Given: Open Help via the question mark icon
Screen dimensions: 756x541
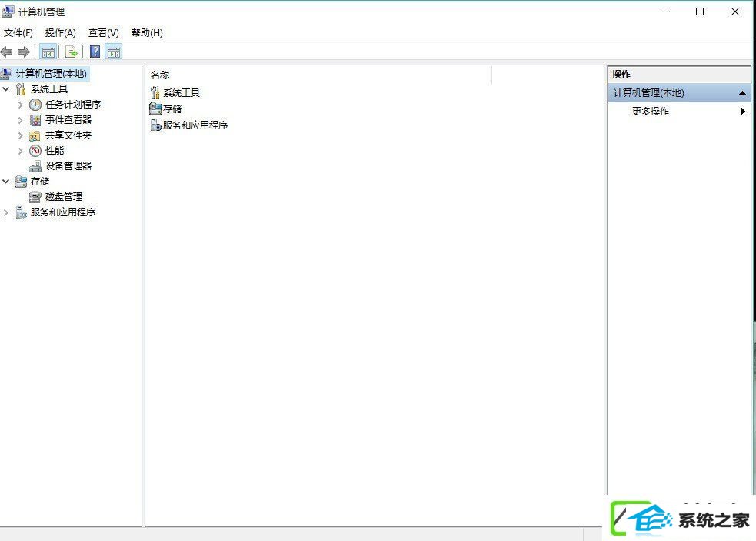Looking at the screenshot, I should (95, 52).
